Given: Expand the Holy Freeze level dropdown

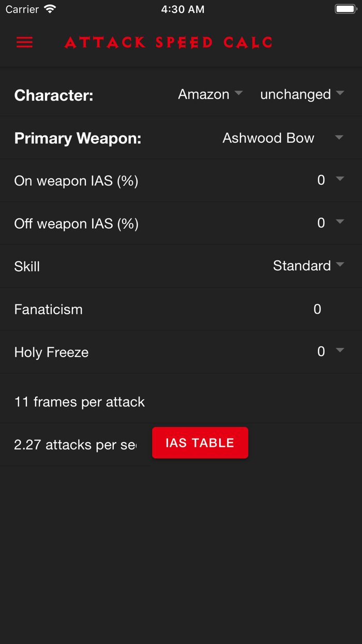Looking at the screenshot, I should (x=329, y=352).
